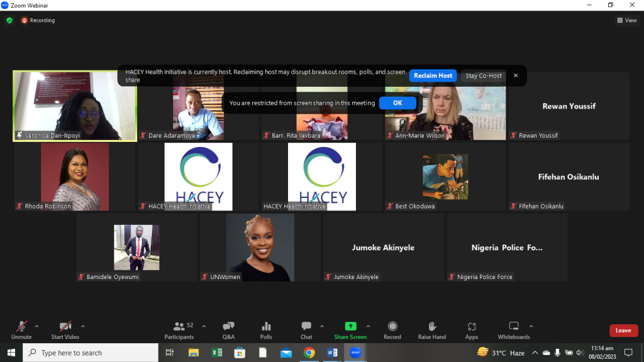Open Excel from the taskbar
644x362 pixels.
[x=217, y=353]
